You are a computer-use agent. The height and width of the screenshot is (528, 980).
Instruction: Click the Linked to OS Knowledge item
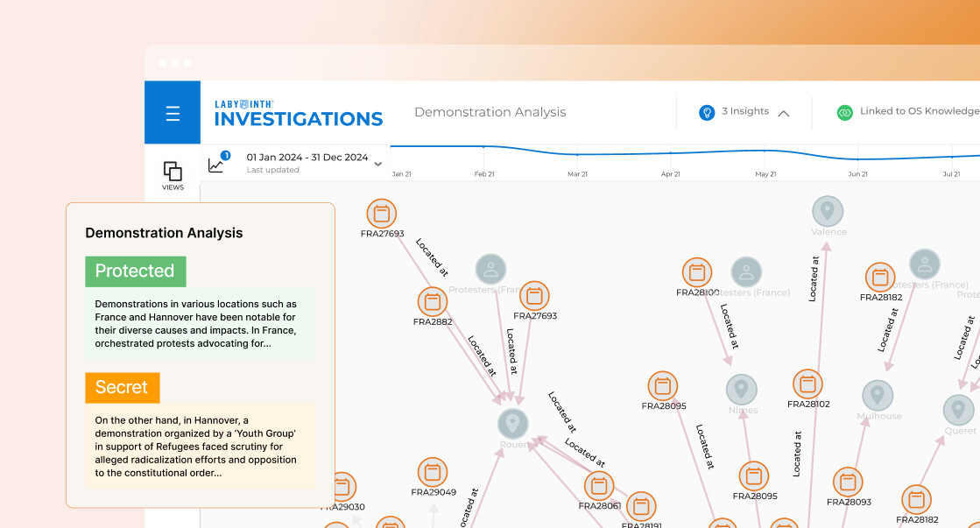918,111
